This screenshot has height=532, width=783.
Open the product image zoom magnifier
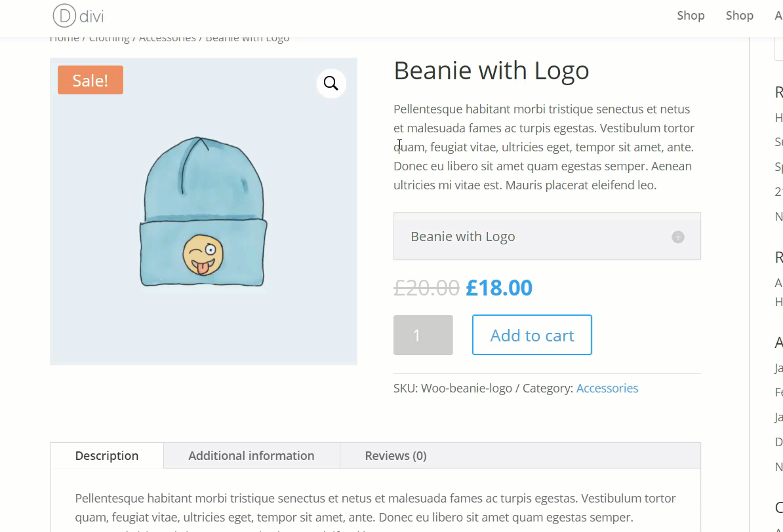tap(331, 84)
